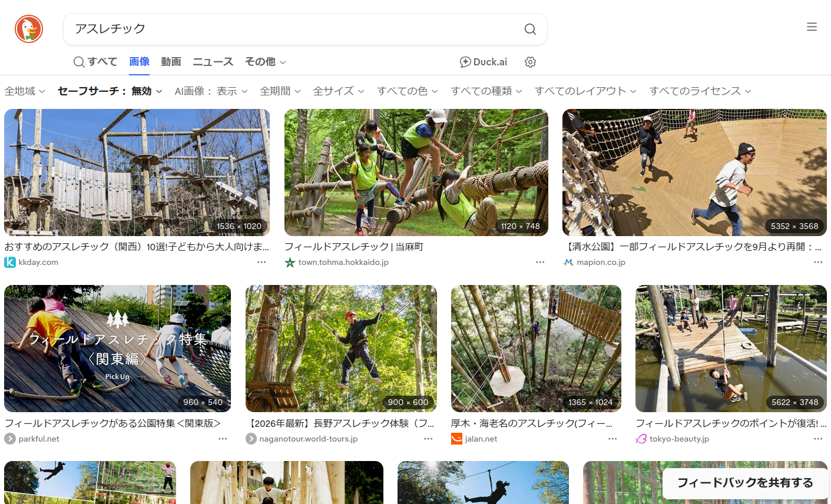
Task: Open 【2026年最新】長野アスレチック体験 title link
Action: click(340, 423)
